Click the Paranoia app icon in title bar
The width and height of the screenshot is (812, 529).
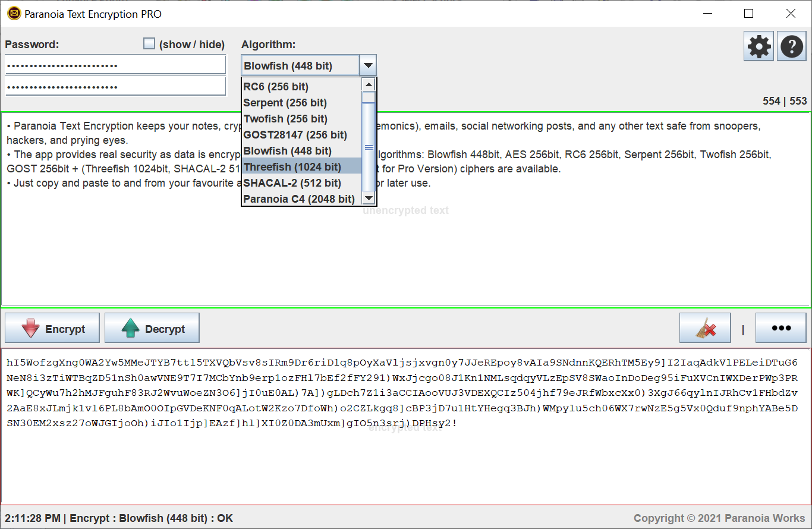(14, 14)
